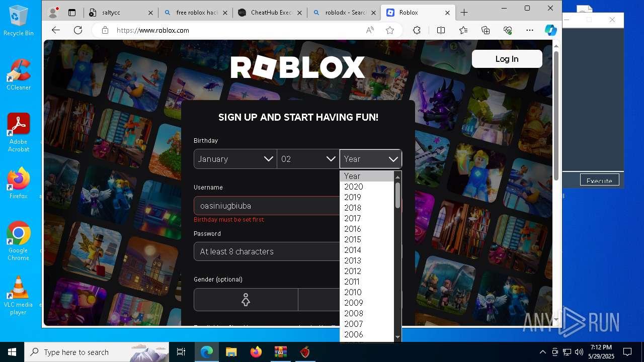Open VLC media player shortcut

(x=19, y=295)
